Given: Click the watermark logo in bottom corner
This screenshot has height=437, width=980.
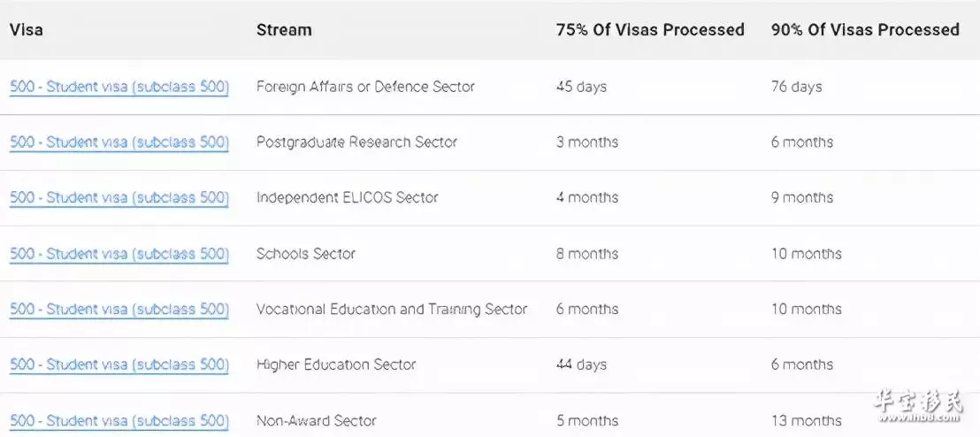Looking at the screenshot, I should (x=919, y=406).
